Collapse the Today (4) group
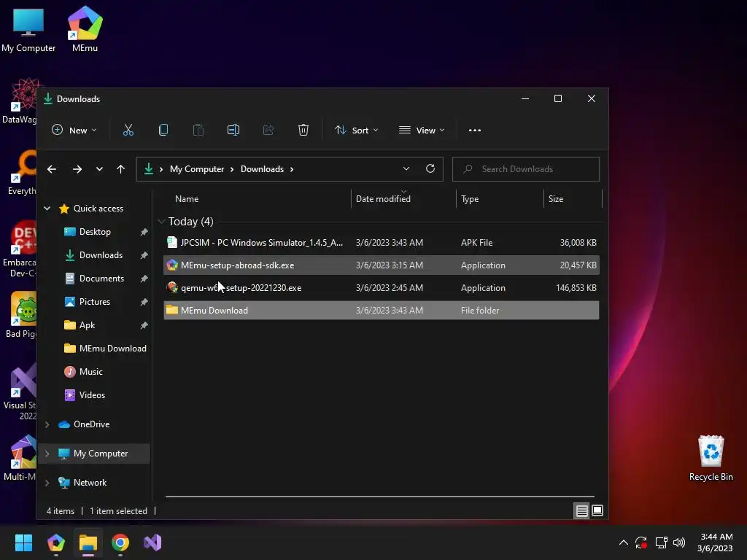Screen dimensions: 747x560 pyautogui.click(x=161, y=222)
